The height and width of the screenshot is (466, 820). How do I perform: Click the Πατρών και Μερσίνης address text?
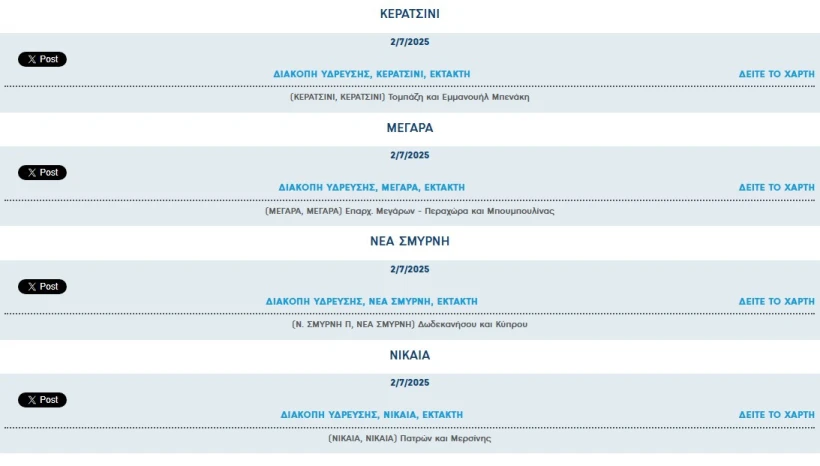click(x=446, y=439)
